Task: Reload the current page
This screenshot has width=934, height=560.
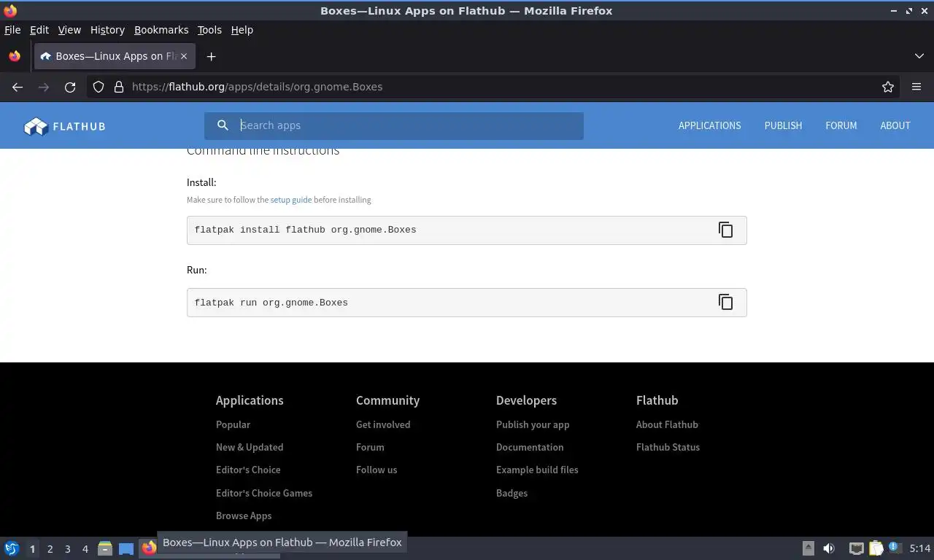Action: (x=70, y=87)
